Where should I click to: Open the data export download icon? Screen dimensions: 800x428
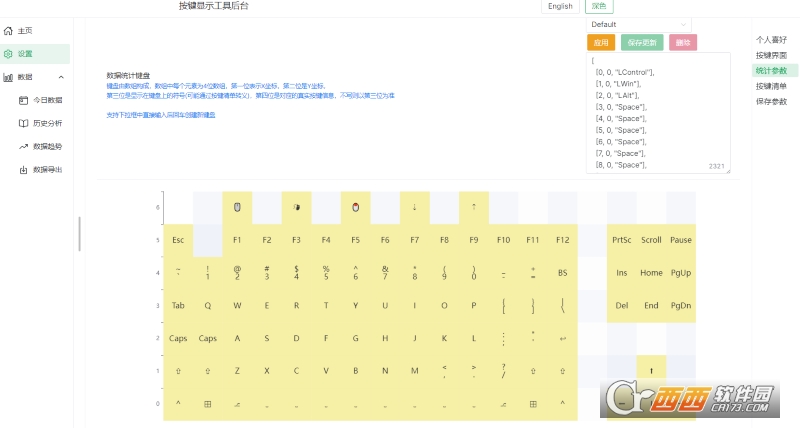pos(23,169)
